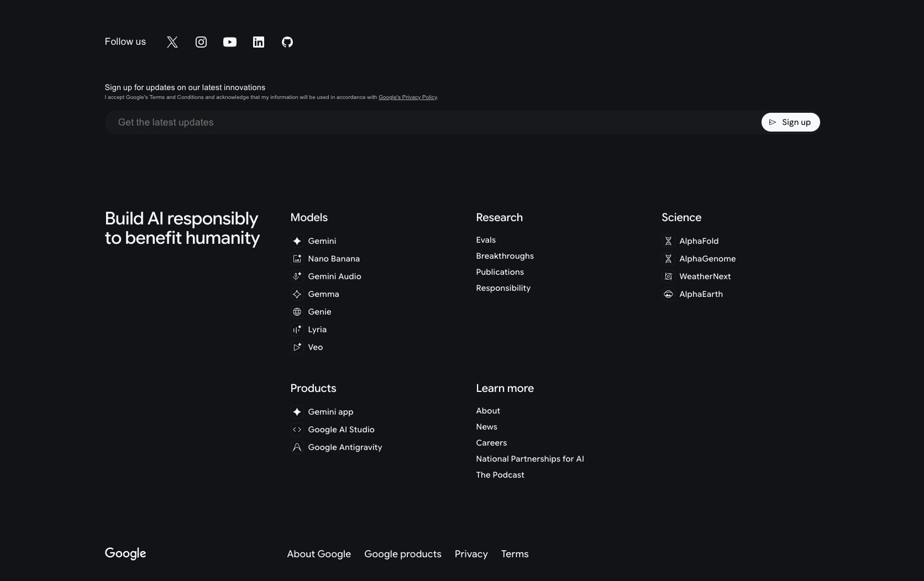Open the Gemini app link

tap(330, 412)
